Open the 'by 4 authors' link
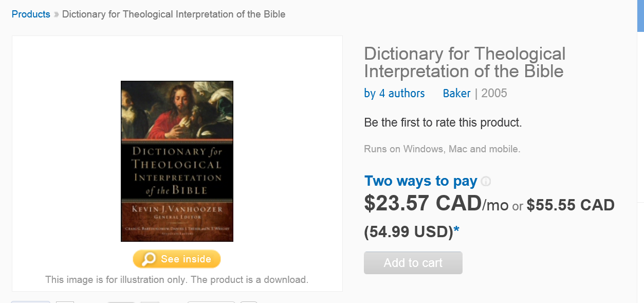This screenshot has width=644, height=303. click(x=394, y=93)
